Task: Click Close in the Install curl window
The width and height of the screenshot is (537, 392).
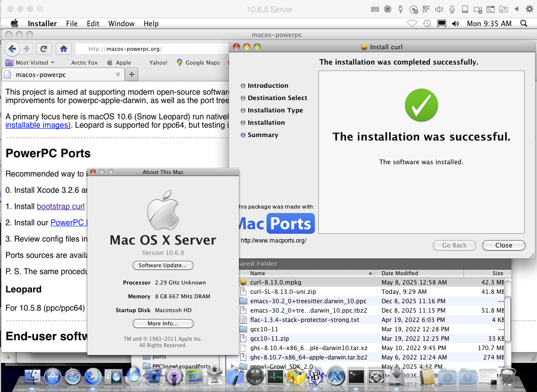Action: coord(503,245)
